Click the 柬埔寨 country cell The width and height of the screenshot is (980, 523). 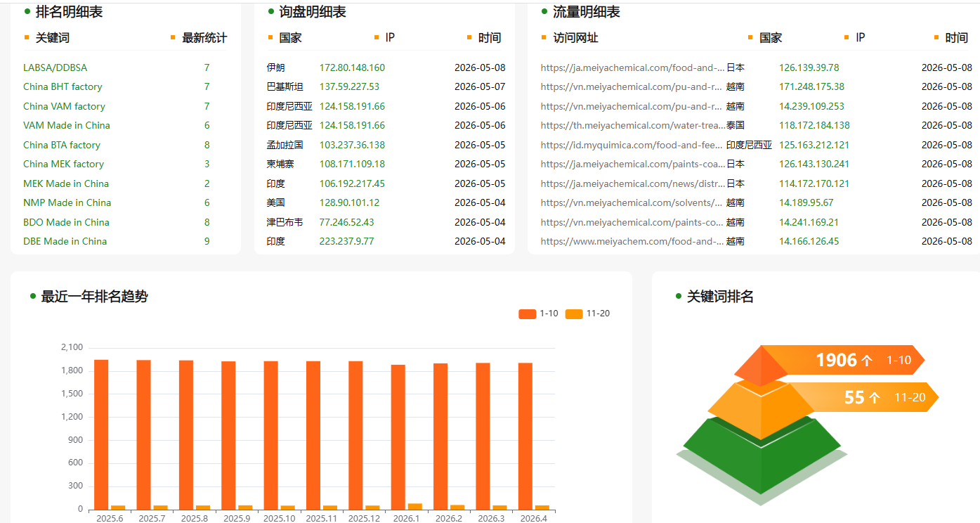(x=280, y=164)
